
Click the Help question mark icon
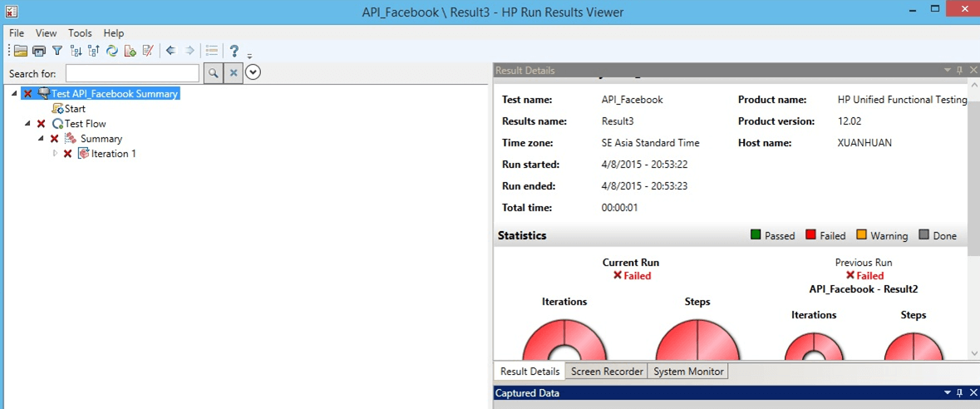[x=234, y=52]
